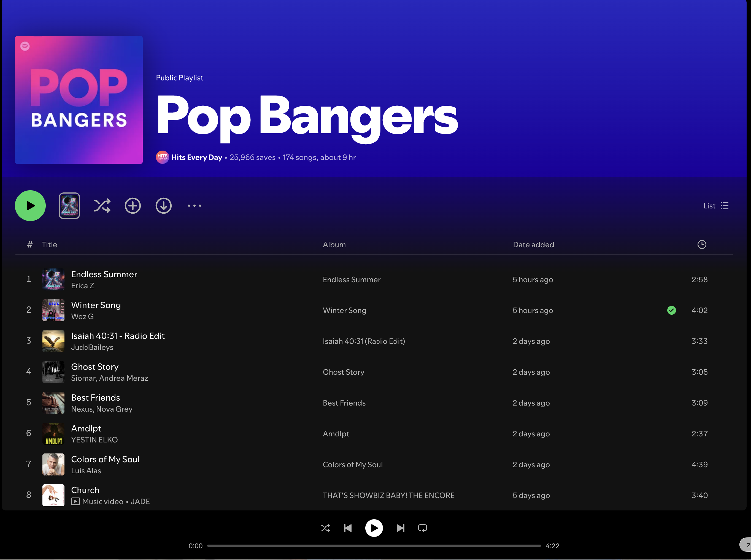Skip to the previous track
Screen dimensions: 751x560
(348, 528)
